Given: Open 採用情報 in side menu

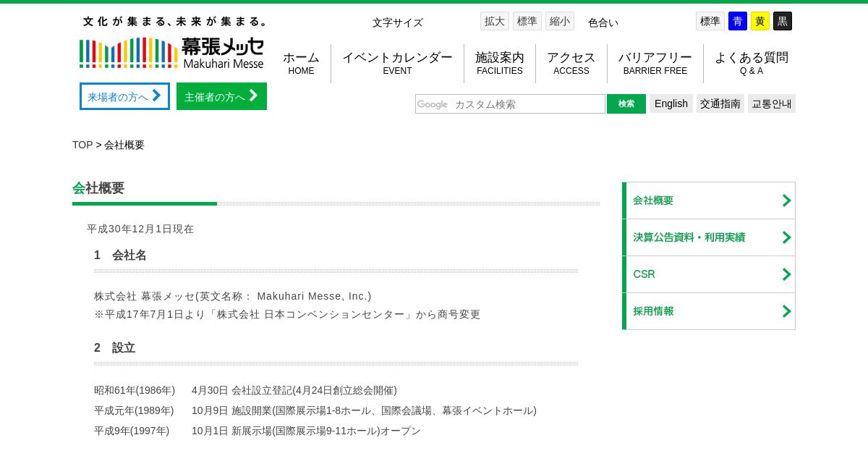Looking at the screenshot, I should pos(709,311).
